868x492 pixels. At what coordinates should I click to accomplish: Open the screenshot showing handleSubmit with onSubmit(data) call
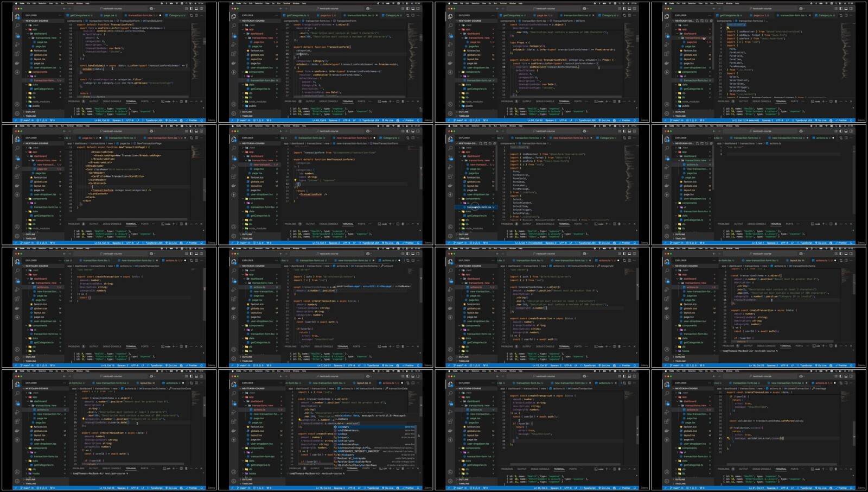tap(108, 62)
